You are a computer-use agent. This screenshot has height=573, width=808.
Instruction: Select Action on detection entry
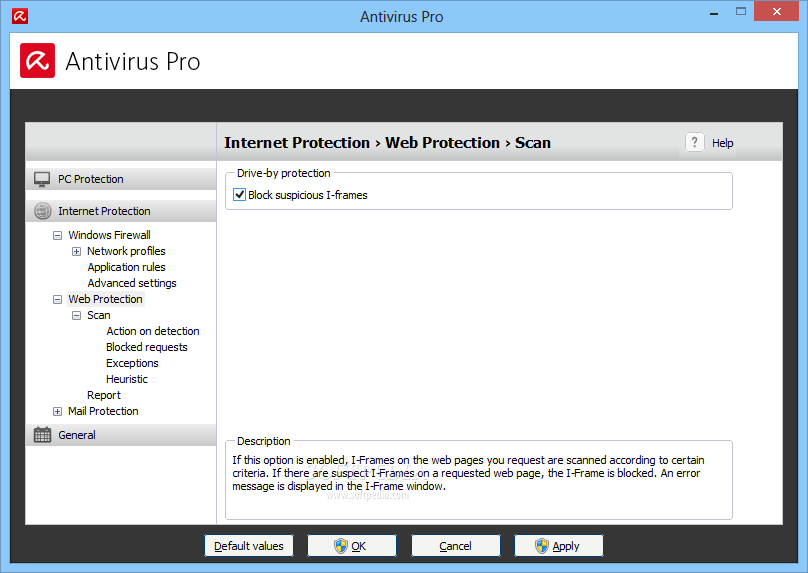pyautogui.click(x=153, y=331)
